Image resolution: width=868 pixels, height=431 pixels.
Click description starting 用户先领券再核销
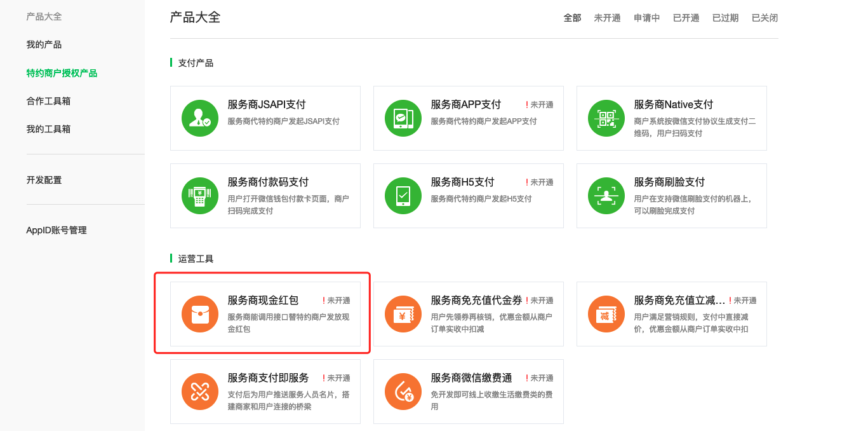tap(491, 323)
